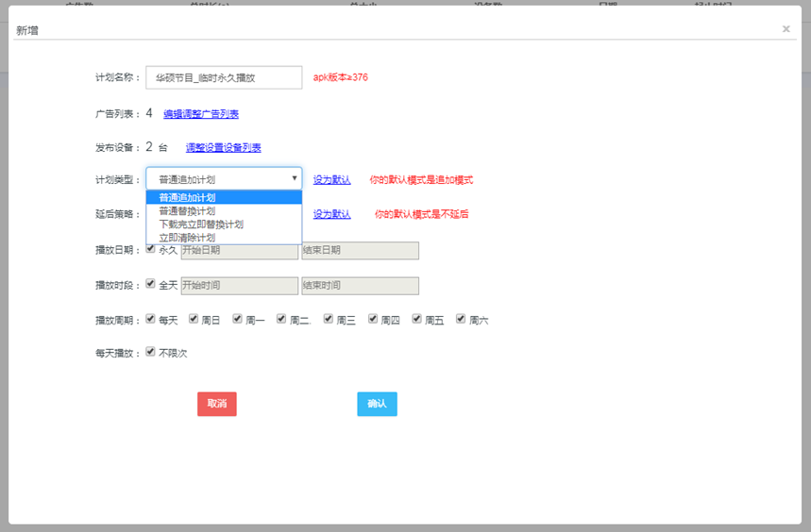Click the 计划名称 text field
Viewport: 811px width, 532px height.
pos(224,77)
